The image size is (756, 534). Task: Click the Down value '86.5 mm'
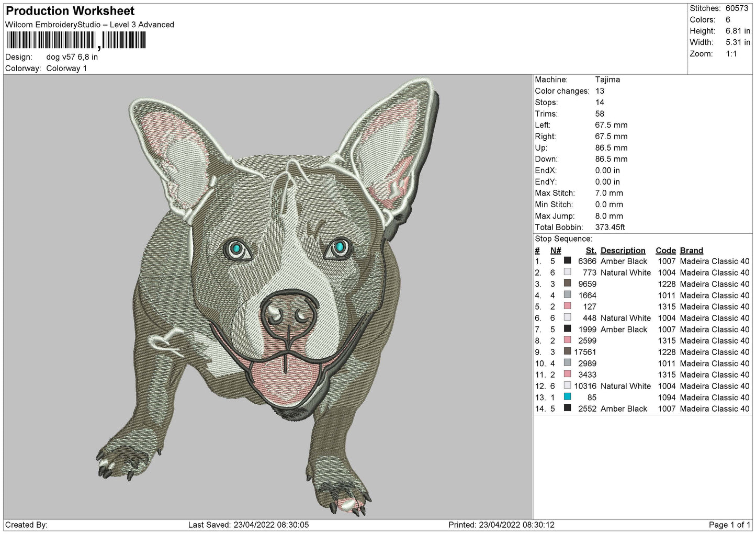click(x=611, y=159)
